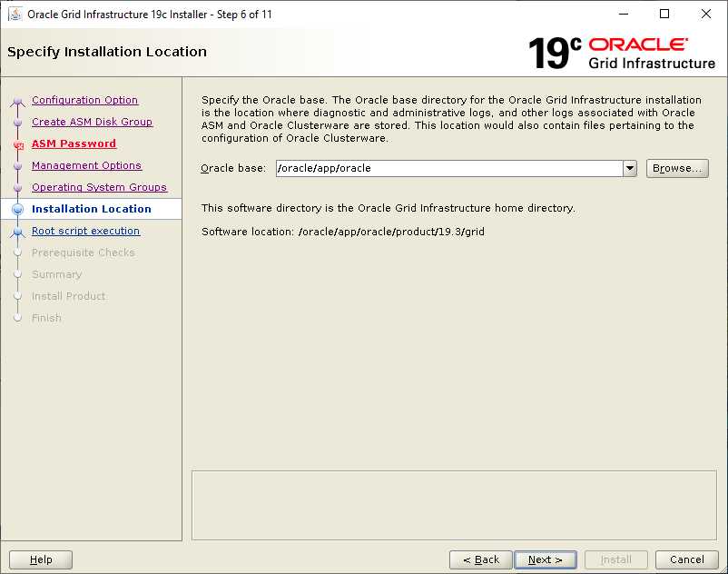The width and height of the screenshot is (728, 574).
Task: Click the Configuration Option step marker icon
Action: (17, 101)
